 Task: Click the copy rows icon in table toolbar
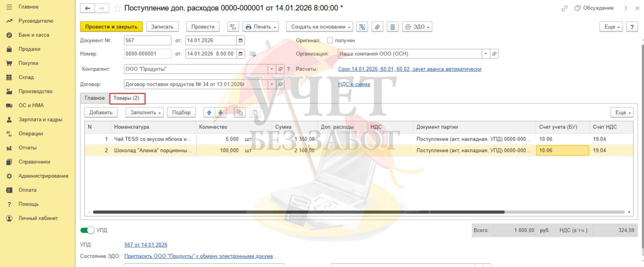coord(239,112)
